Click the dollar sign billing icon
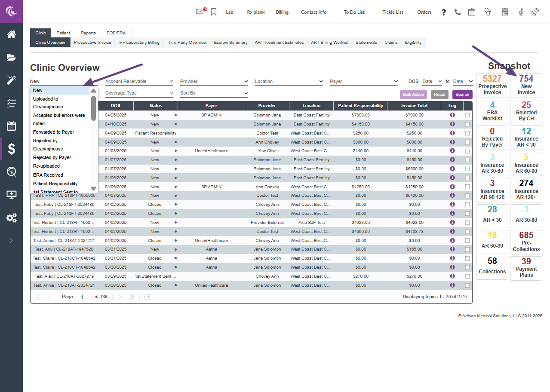550x392 pixels. (x=11, y=149)
